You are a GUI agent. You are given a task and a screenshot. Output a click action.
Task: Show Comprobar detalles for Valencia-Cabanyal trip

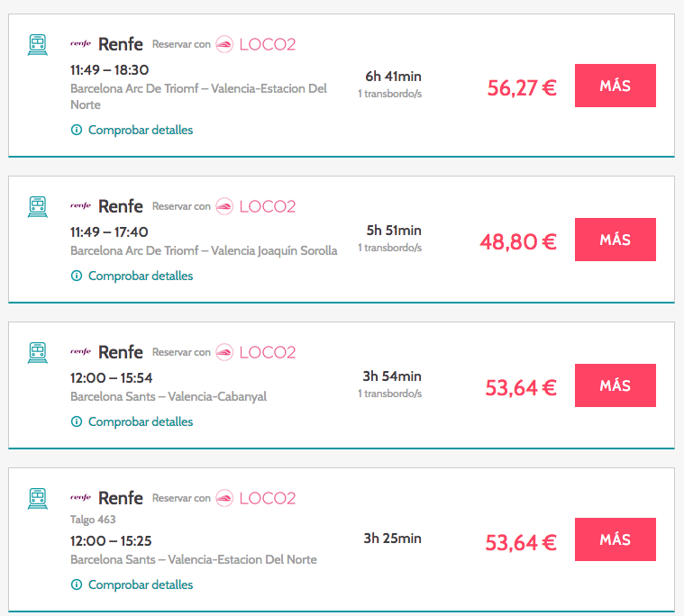pos(140,421)
